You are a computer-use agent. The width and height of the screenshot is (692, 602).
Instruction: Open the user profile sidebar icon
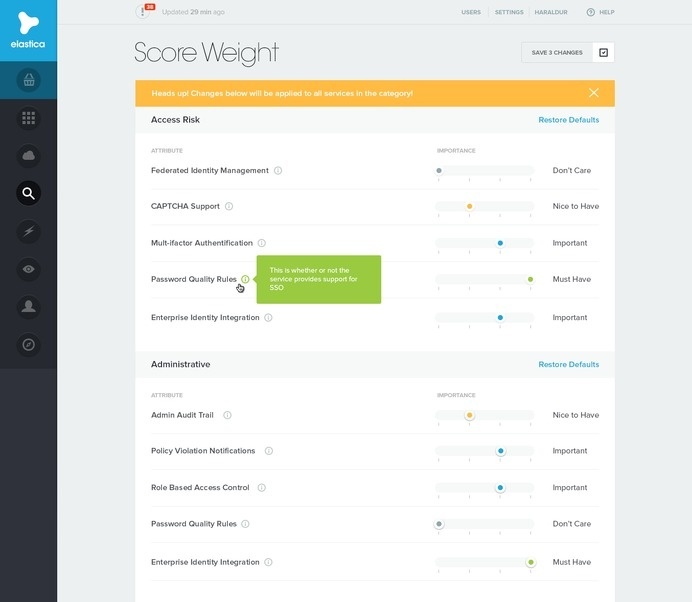coord(29,306)
